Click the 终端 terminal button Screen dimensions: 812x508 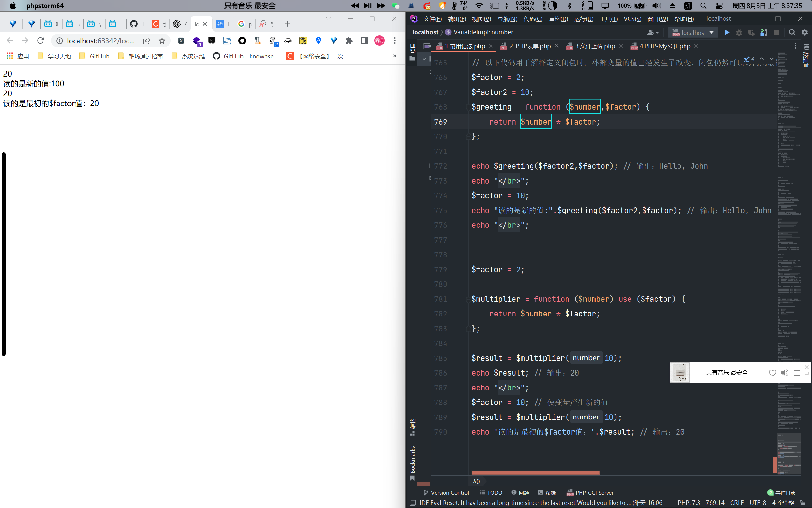(547, 492)
